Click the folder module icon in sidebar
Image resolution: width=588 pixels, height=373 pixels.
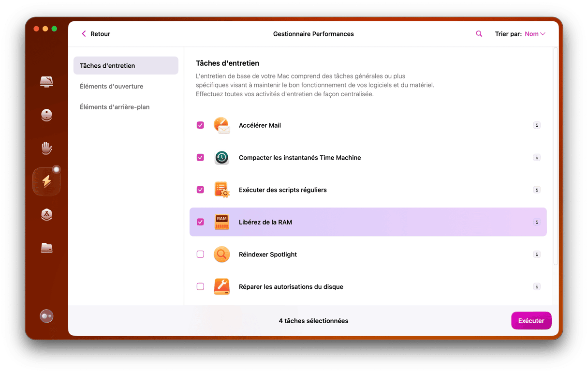pyautogui.click(x=46, y=248)
